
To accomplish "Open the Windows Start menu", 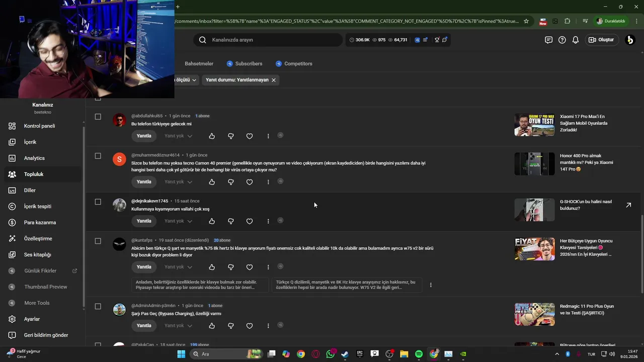I will point(181,354).
